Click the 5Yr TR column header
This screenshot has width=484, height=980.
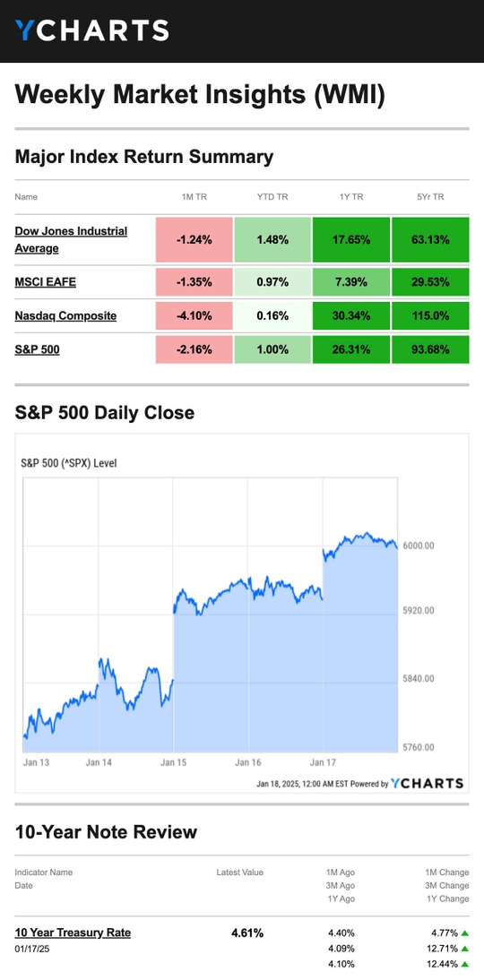(x=429, y=197)
